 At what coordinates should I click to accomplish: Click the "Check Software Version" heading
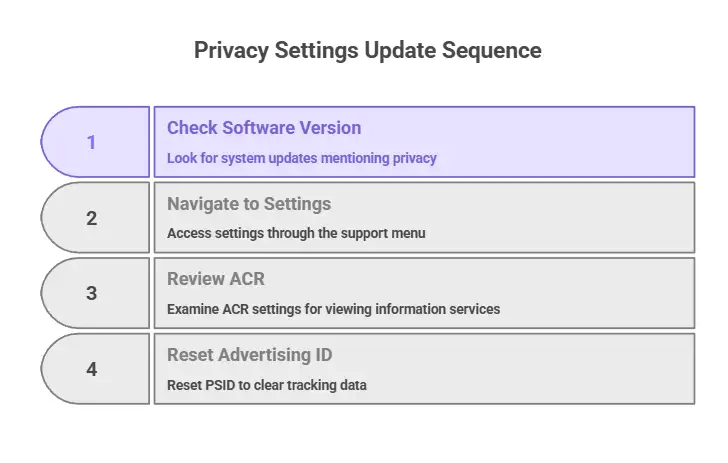(x=264, y=128)
